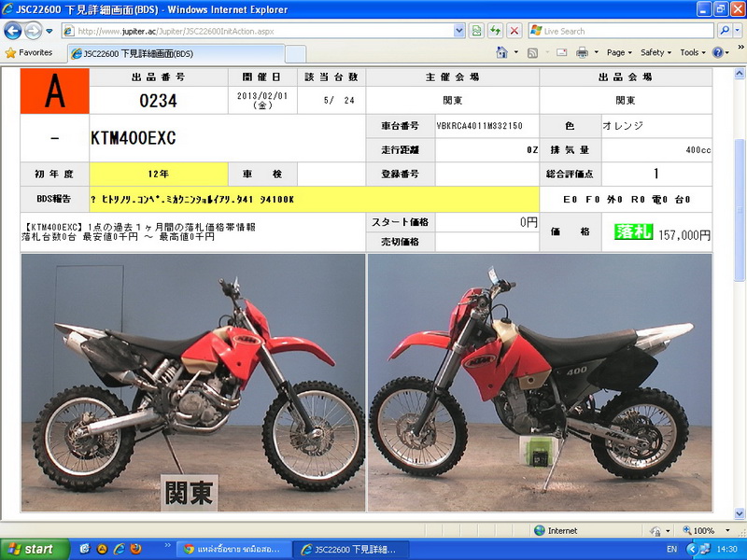Image resolution: width=747 pixels, height=560 pixels.
Task: Select the overall evaluation score 1
Action: tap(656, 174)
